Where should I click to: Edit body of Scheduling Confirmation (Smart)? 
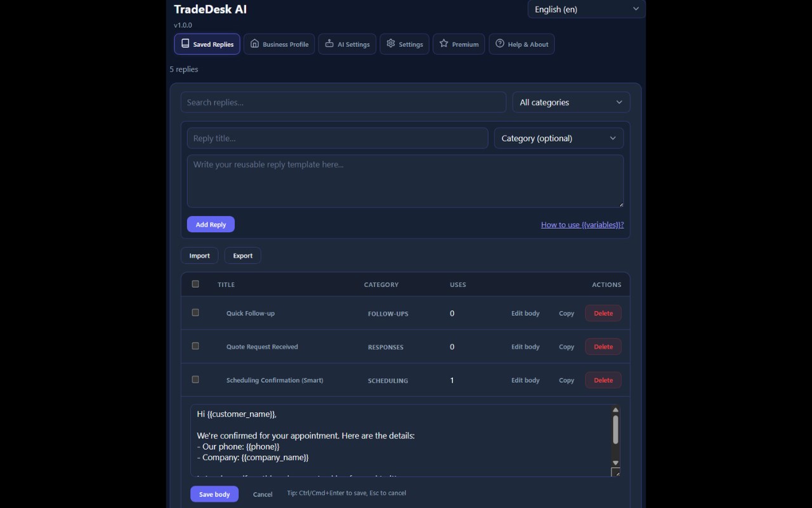(525, 380)
